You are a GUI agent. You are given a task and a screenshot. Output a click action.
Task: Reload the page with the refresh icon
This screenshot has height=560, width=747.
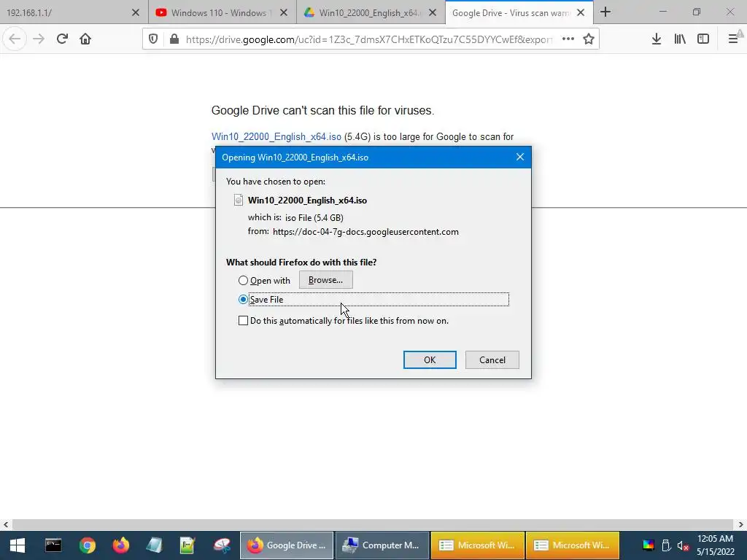click(x=62, y=39)
